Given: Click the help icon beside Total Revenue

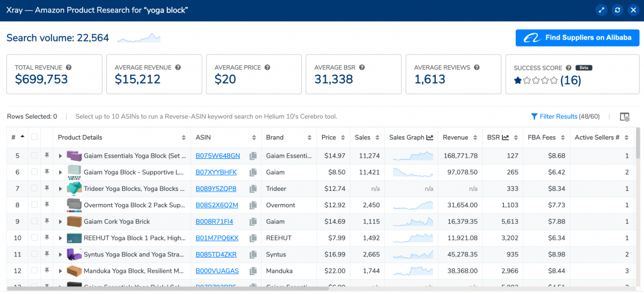Looking at the screenshot, I should pos(69,67).
